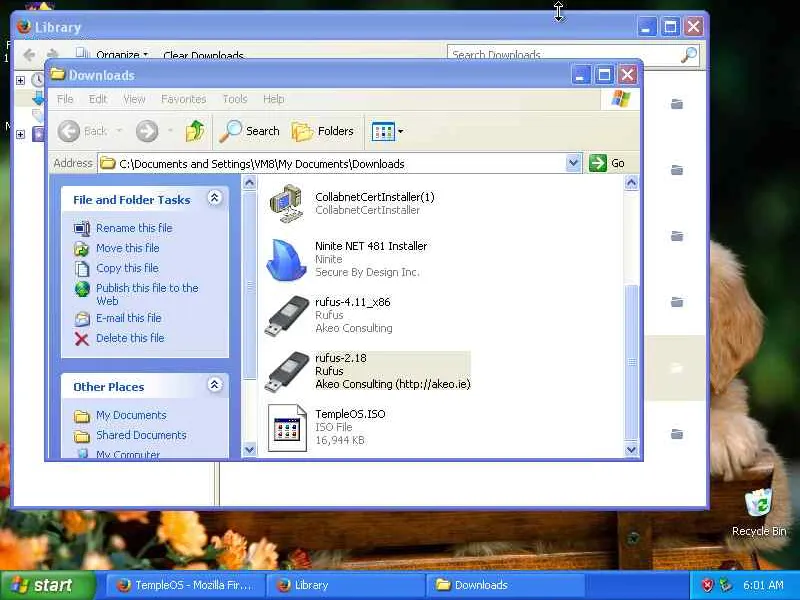
Task: Select TempleOS.ISO file icon
Action: tap(287, 428)
